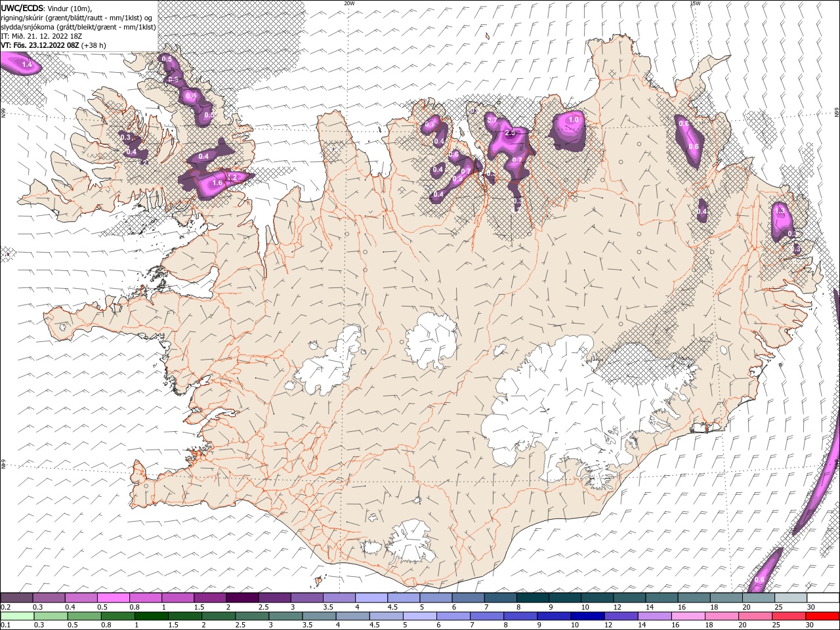840x630 pixels.
Task: Select the blue-violet 7 rain legend swatch
Action: point(487,616)
